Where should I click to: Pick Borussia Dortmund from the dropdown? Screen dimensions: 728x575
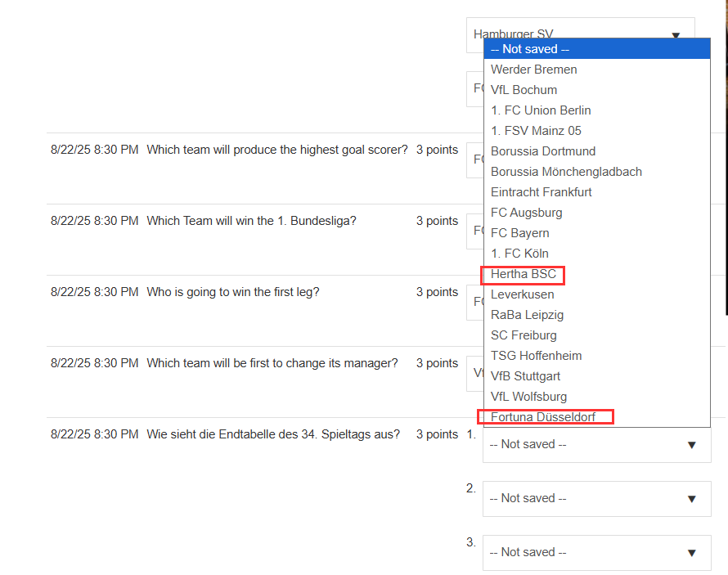click(x=596, y=150)
